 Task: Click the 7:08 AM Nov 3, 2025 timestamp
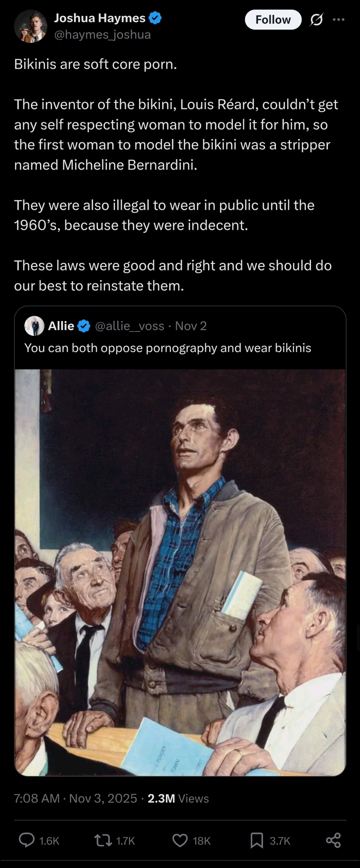point(75,798)
